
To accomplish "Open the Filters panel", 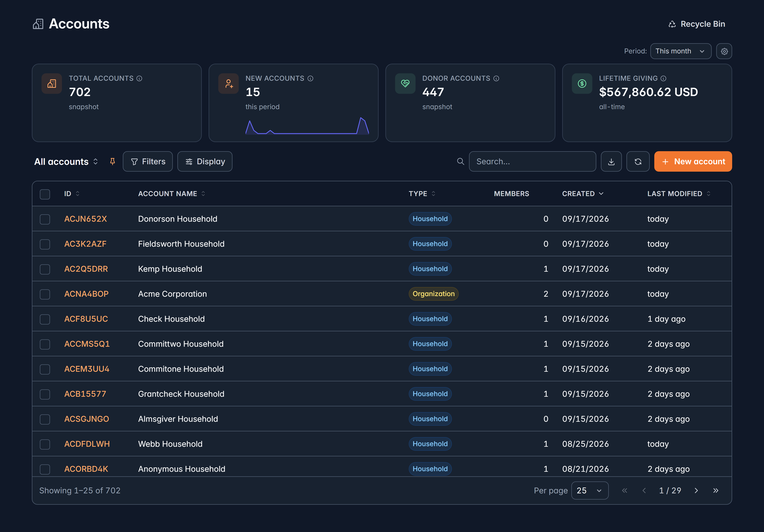I will point(148,162).
